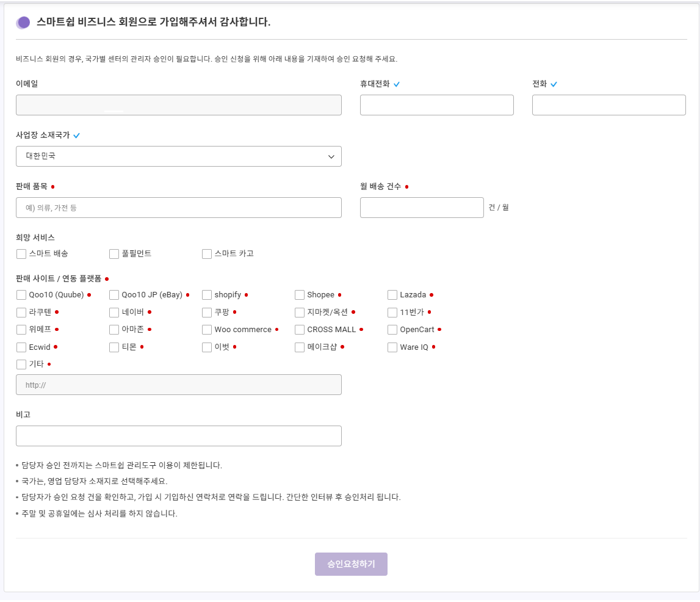Focus the 휴대전화 input field

point(436,105)
